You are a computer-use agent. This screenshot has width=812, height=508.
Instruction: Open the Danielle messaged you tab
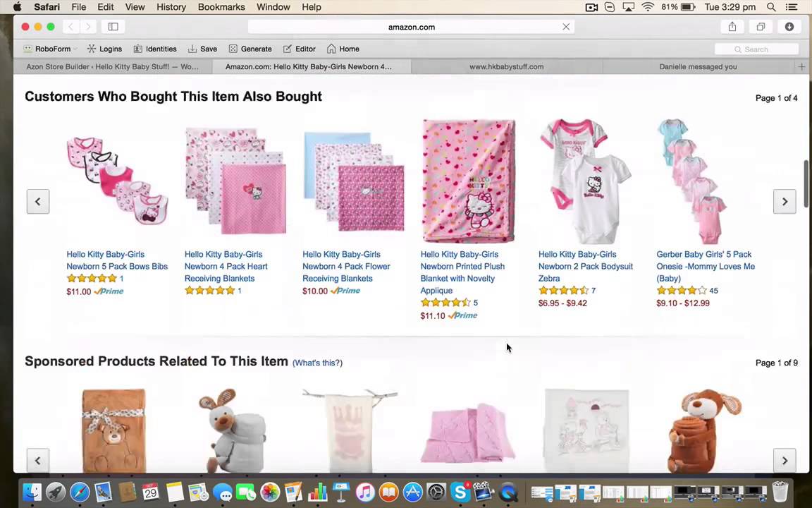pyautogui.click(x=698, y=66)
